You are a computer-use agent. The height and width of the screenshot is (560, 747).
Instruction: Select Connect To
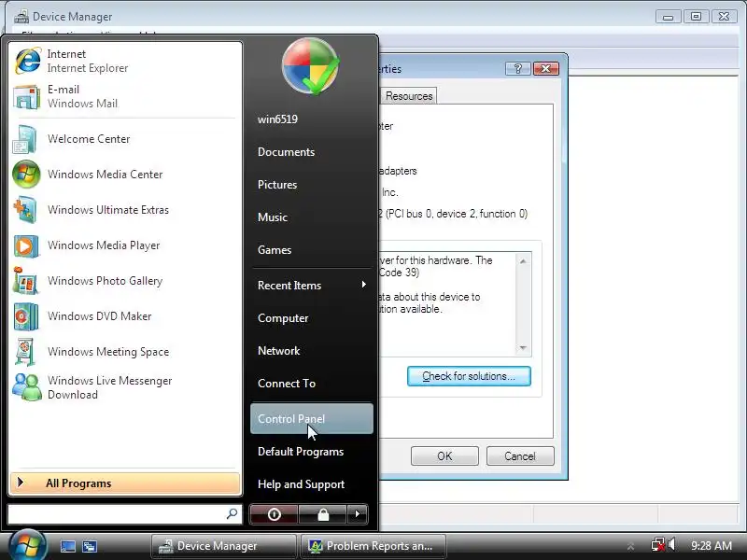tap(312, 384)
